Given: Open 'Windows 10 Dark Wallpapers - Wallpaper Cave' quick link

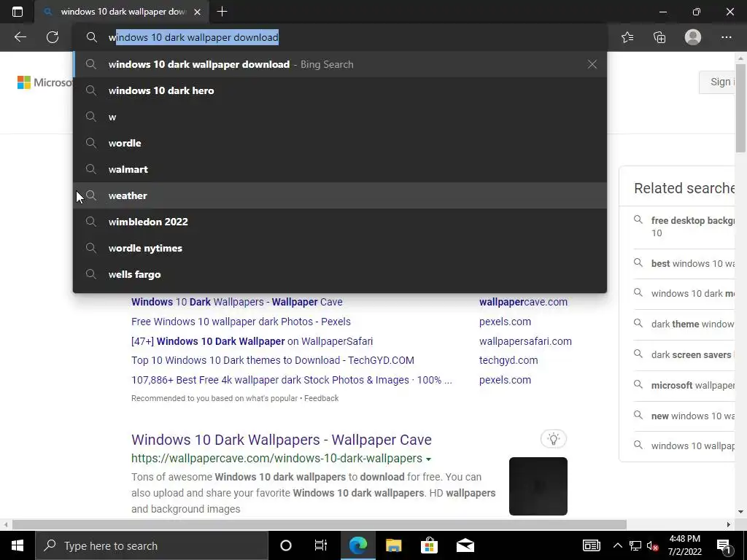Looking at the screenshot, I should [237, 302].
